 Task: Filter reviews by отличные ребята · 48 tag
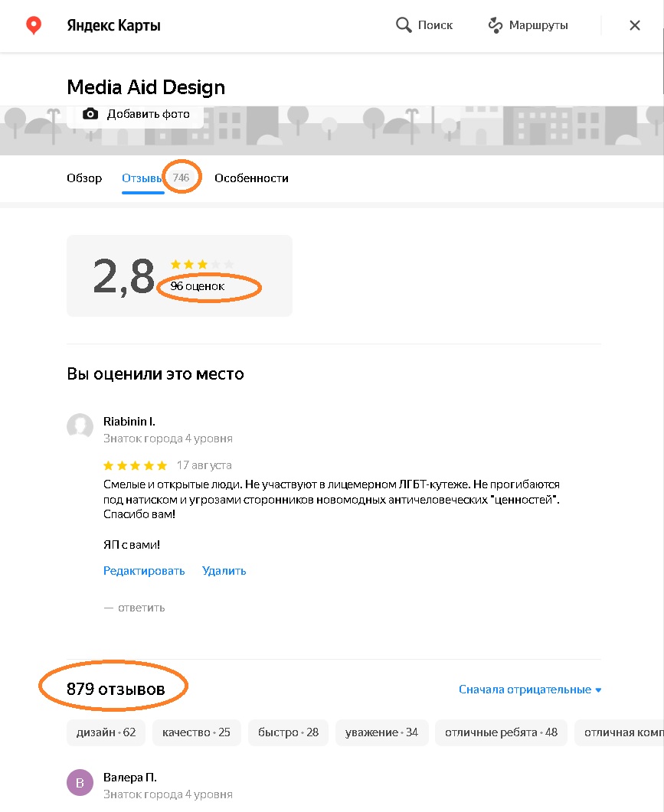click(501, 732)
